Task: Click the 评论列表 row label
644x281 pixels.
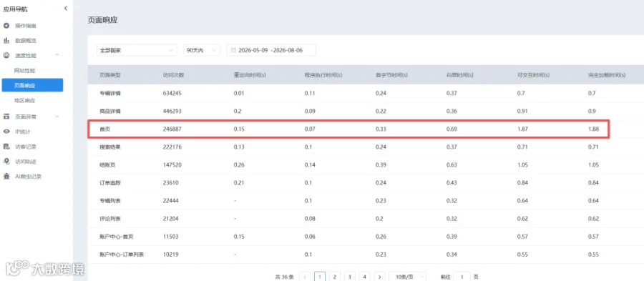Action: click(x=110, y=219)
